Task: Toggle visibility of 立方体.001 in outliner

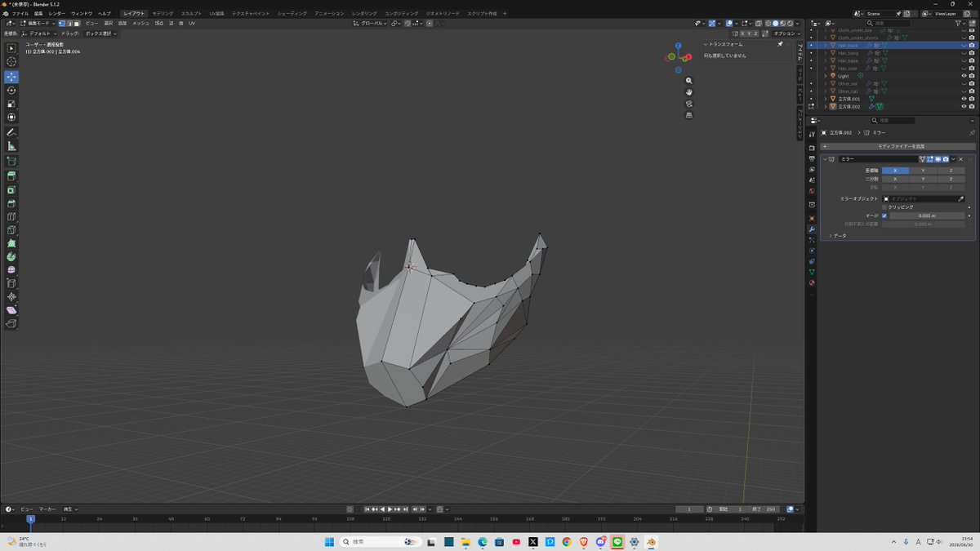Action: [964, 99]
